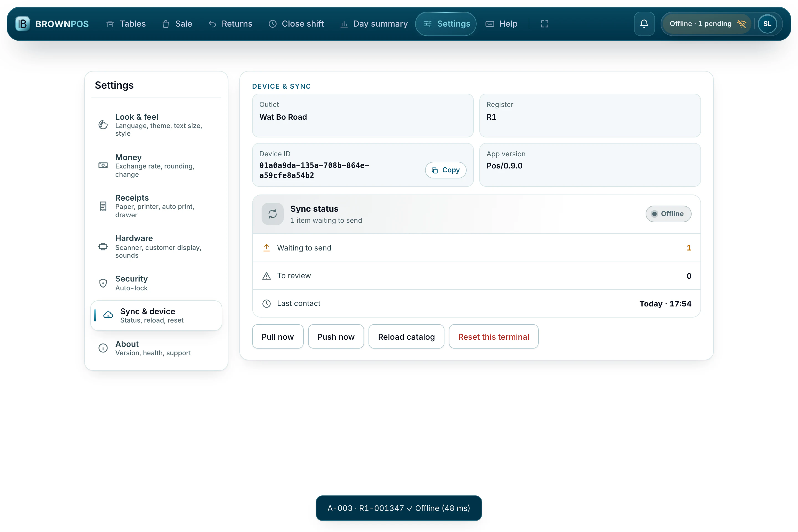Click Reload catalog
Image resolution: width=798 pixels, height=532 pixels.
click(406, 337)
